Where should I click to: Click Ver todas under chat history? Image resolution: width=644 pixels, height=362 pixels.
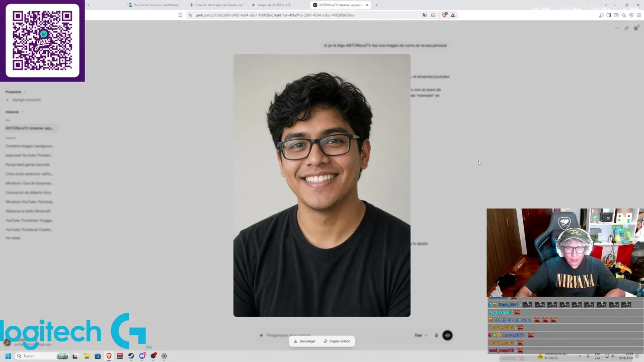(x=13, y=238)
